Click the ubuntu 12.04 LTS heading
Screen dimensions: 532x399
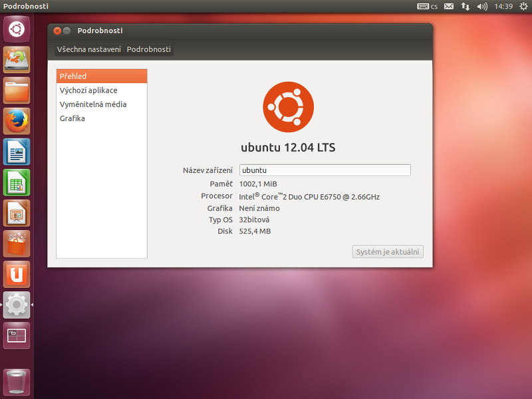point(288,148)
